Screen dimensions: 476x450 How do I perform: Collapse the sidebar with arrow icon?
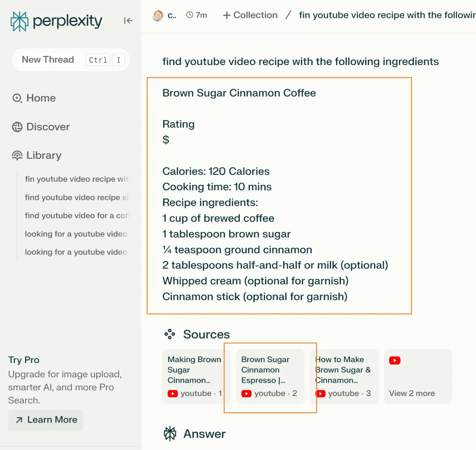coord(128,21)
